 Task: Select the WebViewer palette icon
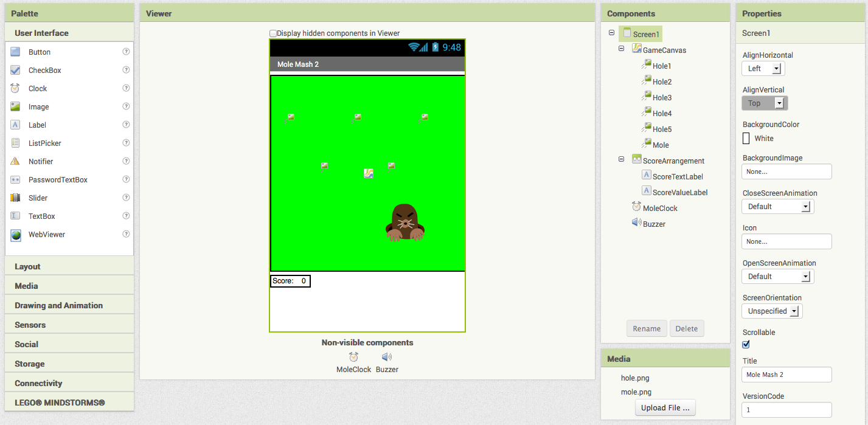15,235
